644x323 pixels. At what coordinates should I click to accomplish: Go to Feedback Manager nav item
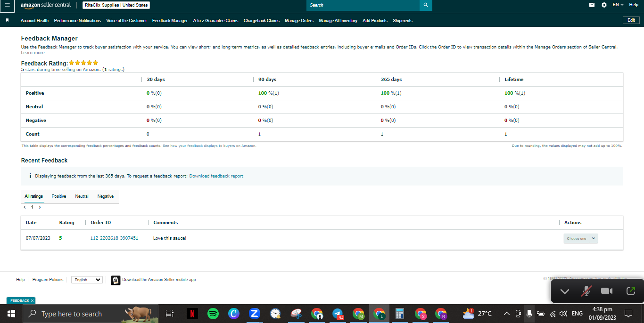click(170, 21)
